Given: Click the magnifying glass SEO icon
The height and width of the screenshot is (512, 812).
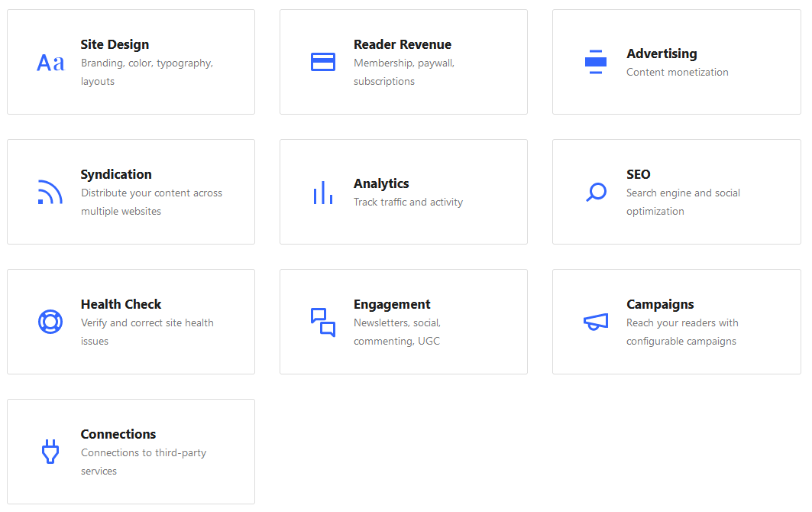Looking at the screenshot, I should pos(596,192).
